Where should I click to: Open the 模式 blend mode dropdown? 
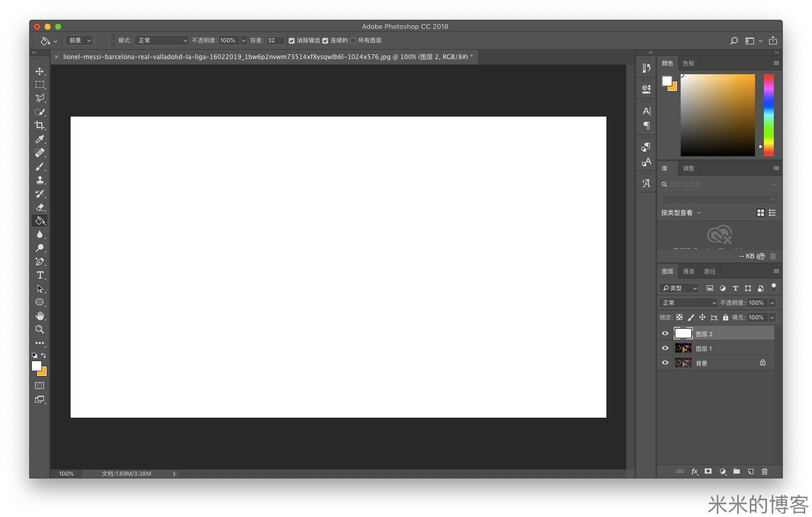[162, 41]
